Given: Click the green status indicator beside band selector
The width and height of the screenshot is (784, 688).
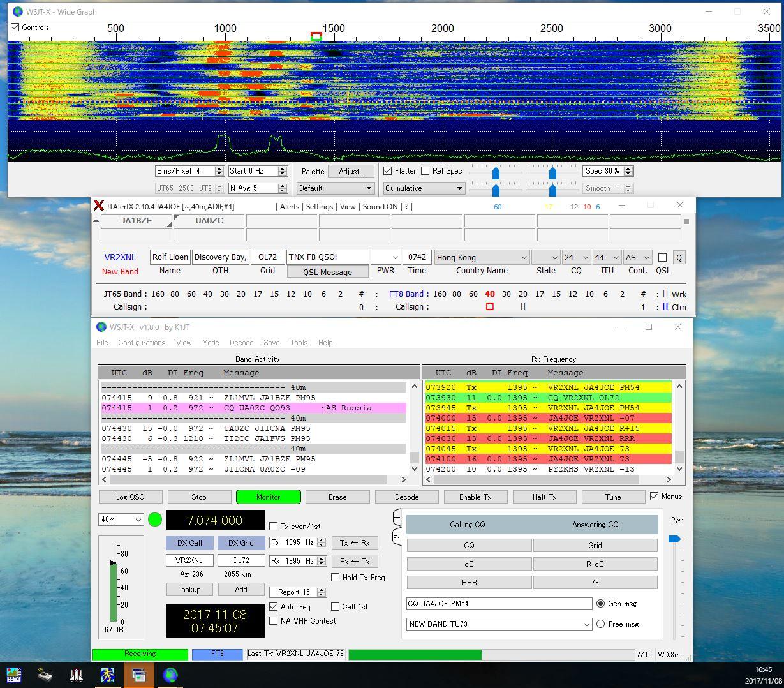Looking at the screenshot, I should pos(155,520).
